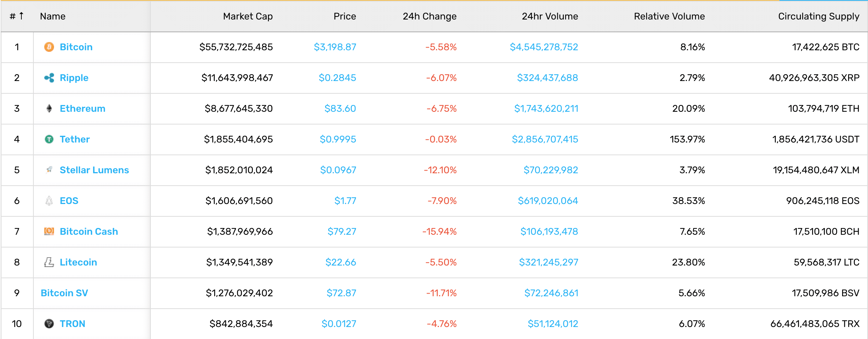This screenshot has height=339, width=868.
Task: Click the Bitcoin orange coin icon
Action: [49, 47]
